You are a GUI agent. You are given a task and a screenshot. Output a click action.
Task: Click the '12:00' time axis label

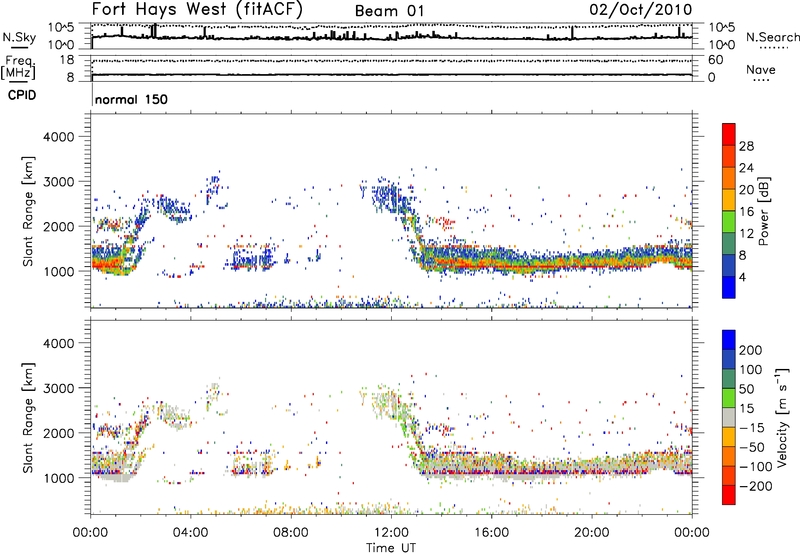click(x=391, y=533)
